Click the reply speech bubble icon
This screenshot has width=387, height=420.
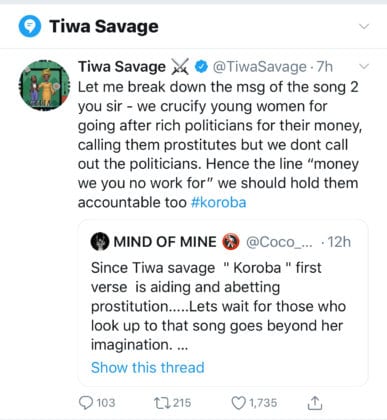click(86, 403)
